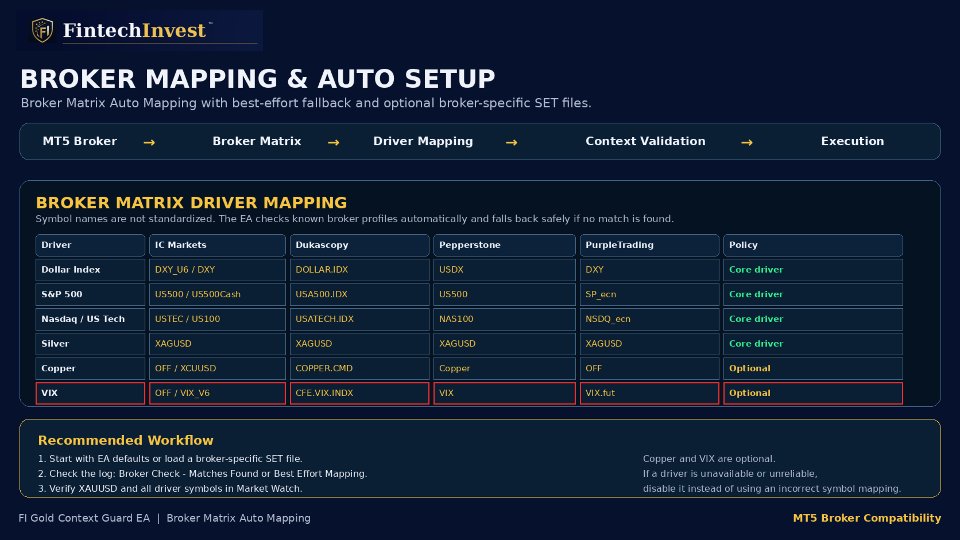Click workflow step 3 about verifying XAUUSD
Image resolution: width=960 pixels, height=540 pixels.
click(170, 489)
